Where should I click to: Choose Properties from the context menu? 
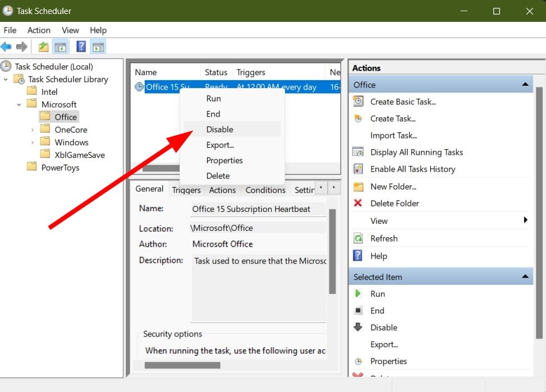pos(232,160)
